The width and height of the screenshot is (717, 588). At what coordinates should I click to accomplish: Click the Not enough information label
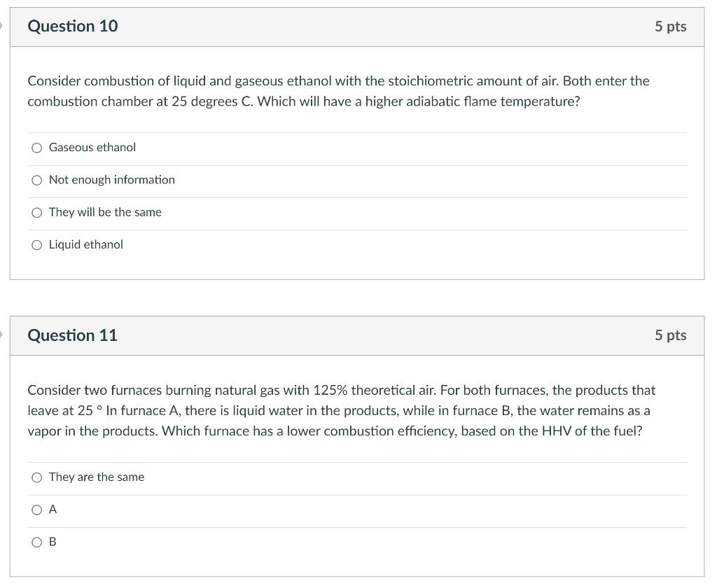(x=112, y=180)
